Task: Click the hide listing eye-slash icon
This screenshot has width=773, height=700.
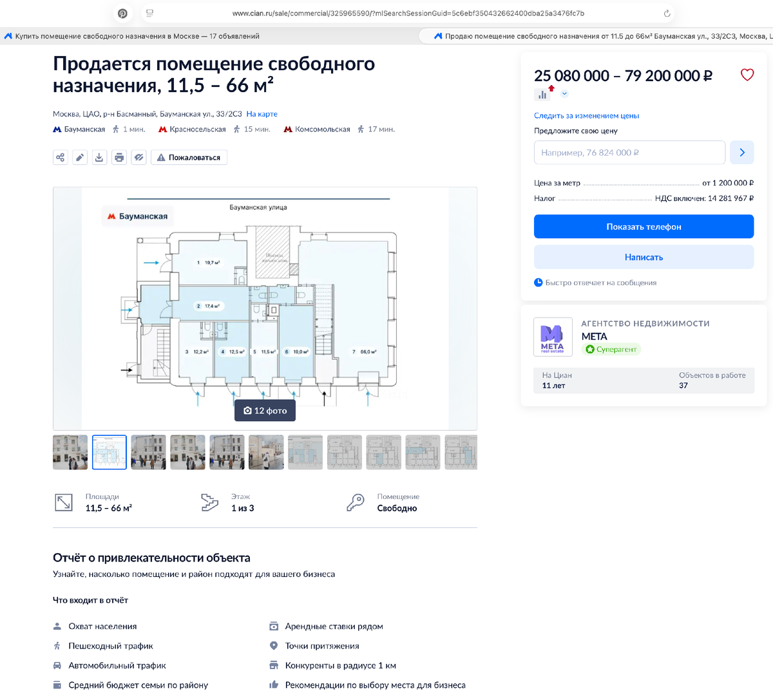Action: click(x=138, y=156)
